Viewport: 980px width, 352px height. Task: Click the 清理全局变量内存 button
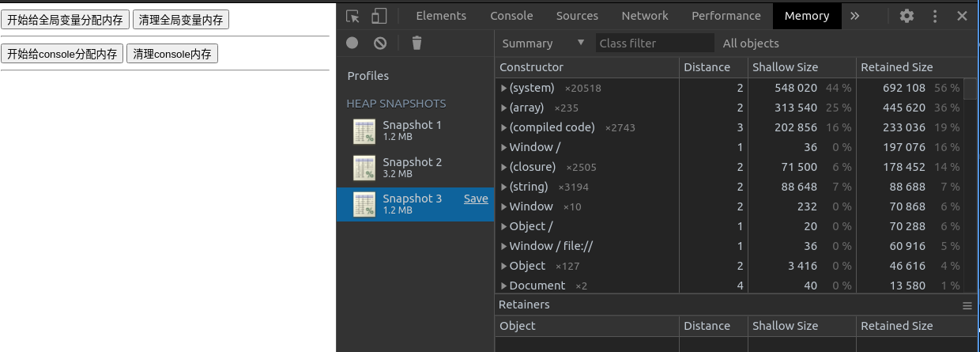tap(180, 20)
